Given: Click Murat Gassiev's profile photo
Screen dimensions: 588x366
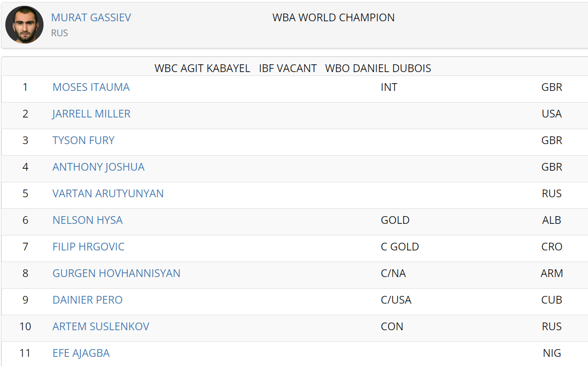Looking at the screenshot, I should pyautogui.click(x=25, y=25).
